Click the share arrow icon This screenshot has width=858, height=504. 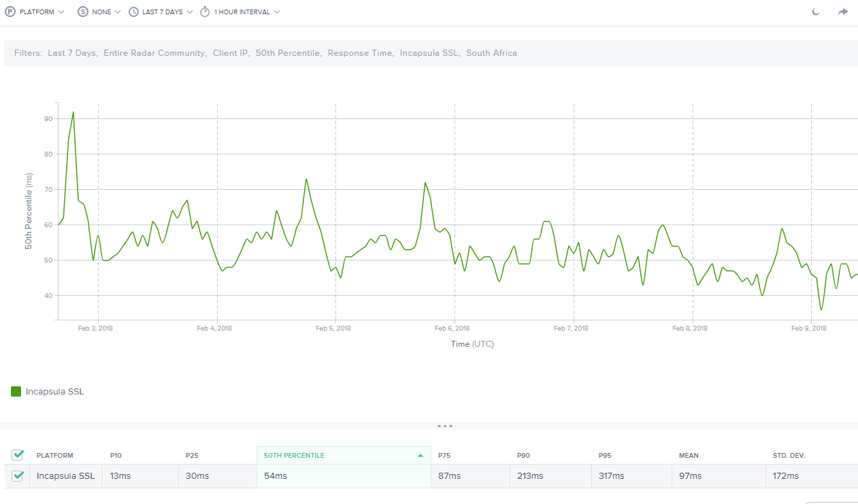843,12
